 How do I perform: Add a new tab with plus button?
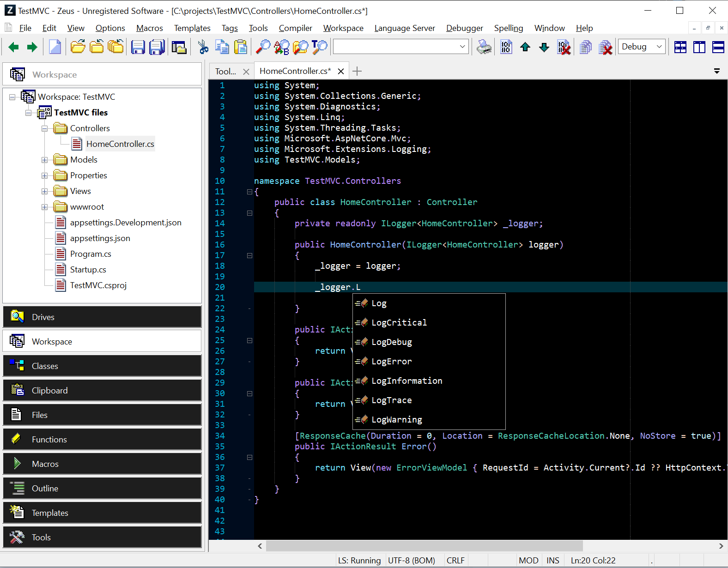[x=357, y=71]
